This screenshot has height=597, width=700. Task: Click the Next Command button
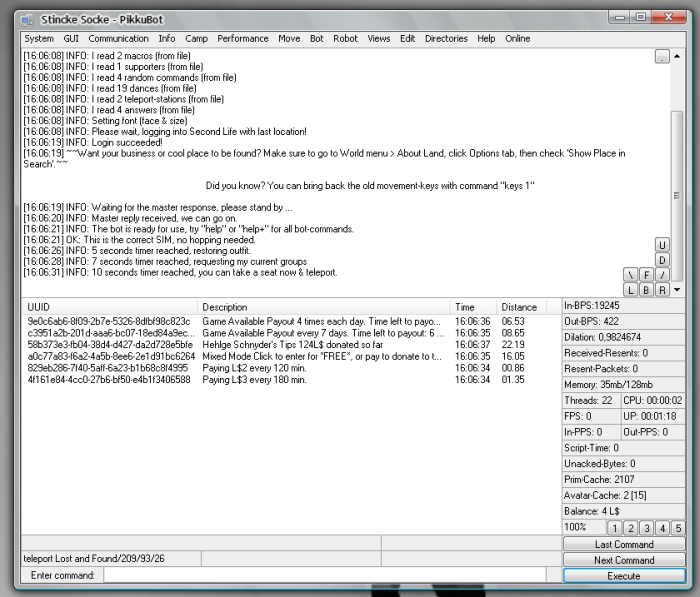coord(623,560)
